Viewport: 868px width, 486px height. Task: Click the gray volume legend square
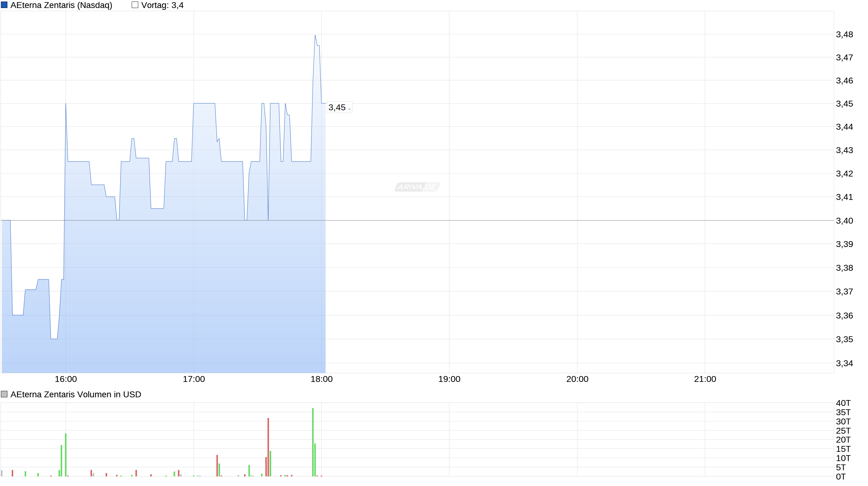(x=4, y=394)
